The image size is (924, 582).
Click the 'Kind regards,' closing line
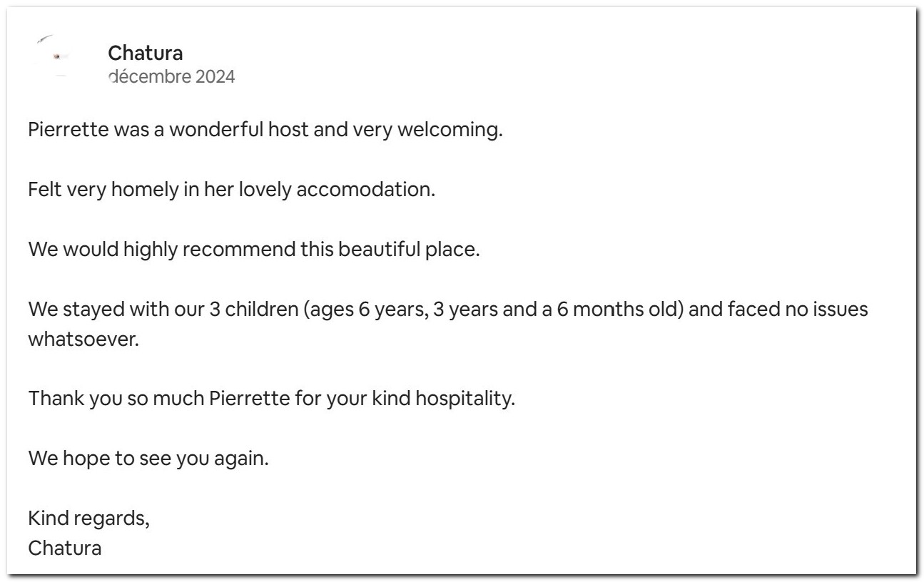point(89,519)
